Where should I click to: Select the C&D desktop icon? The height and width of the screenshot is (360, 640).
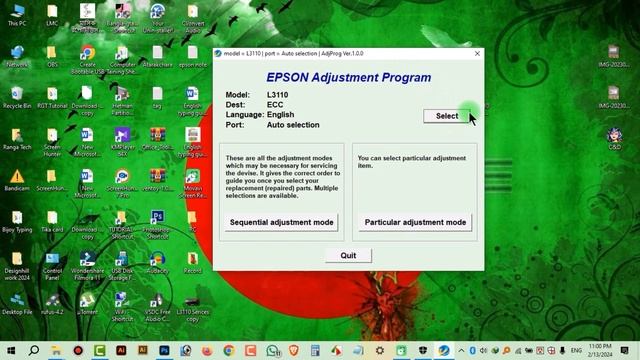(614, 139)
